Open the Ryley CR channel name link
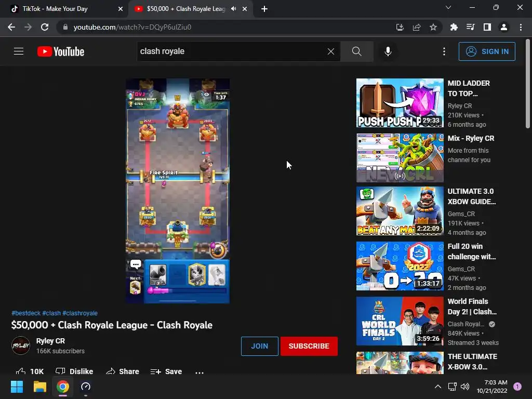The height and width of the screenshot is (399, 532). [50, 341]
